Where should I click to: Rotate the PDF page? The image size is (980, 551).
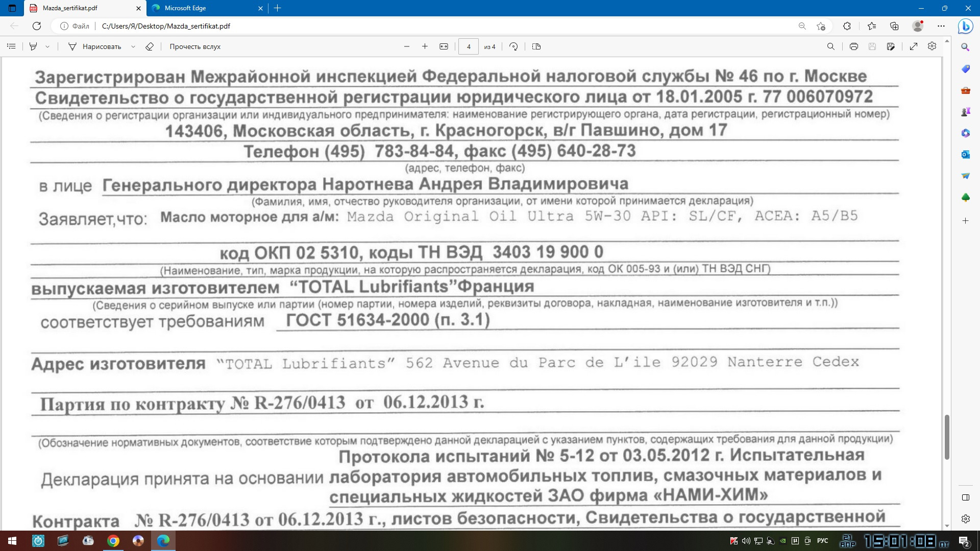513,46
